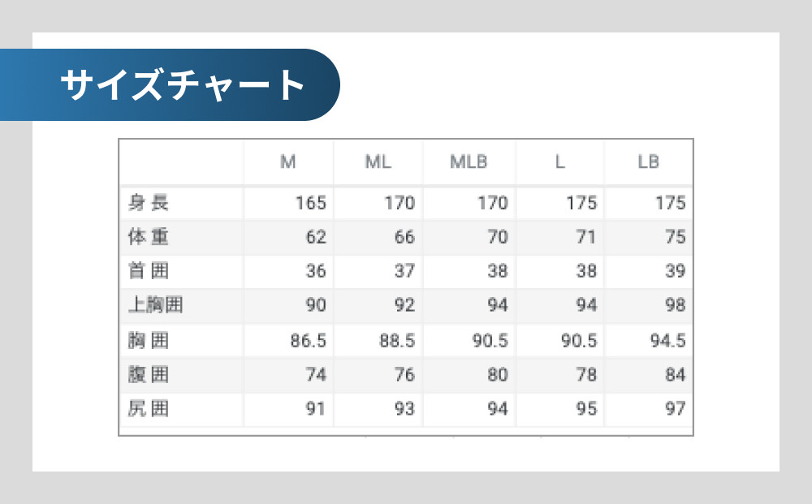Image resolution: width=812 pixels, height=504 pixels.
Task: Click the 腹囲 row label
Action: click(x=149, y=374)
